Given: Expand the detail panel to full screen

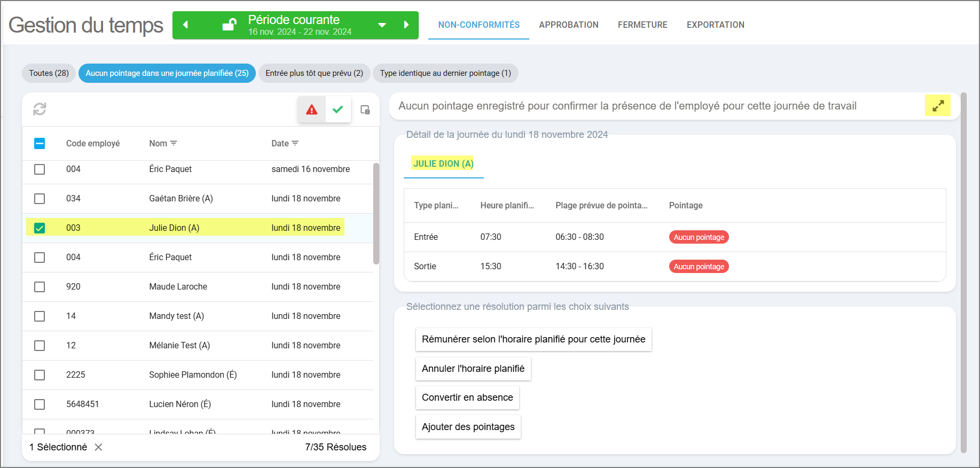Looking at the screenshot, I should coord(938,106).
